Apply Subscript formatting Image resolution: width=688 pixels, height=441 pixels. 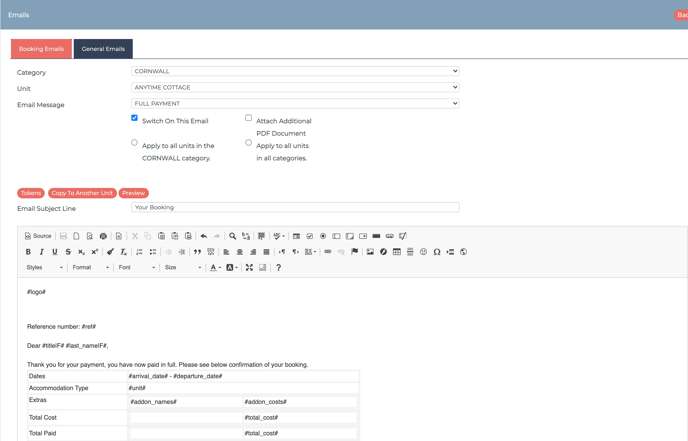click(81, 252)
